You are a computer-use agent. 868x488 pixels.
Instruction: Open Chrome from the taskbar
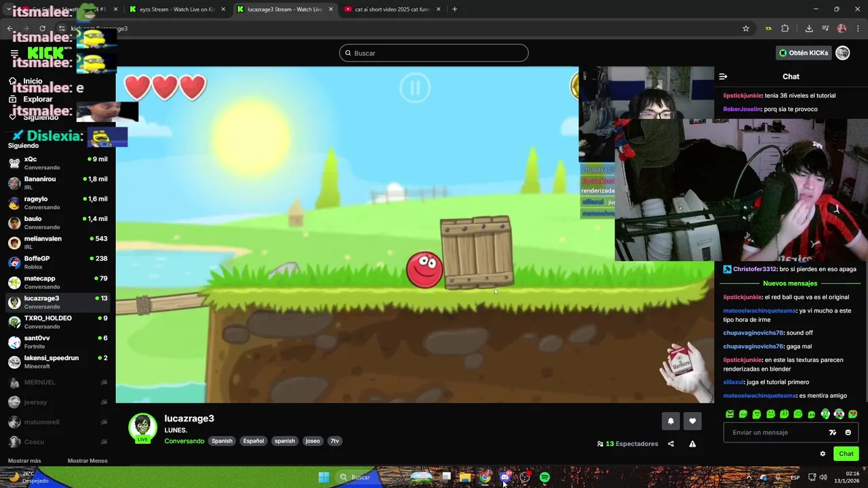(485, 477)
